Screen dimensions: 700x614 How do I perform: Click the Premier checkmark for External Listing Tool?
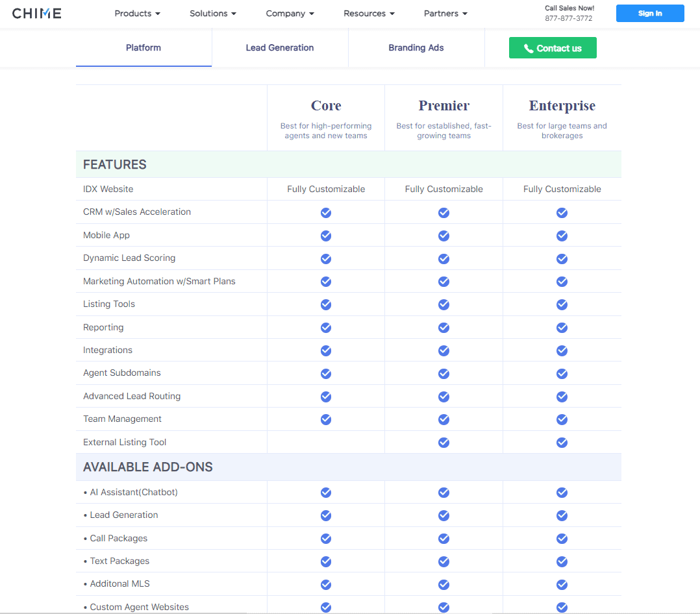click(x=444, y=442)
